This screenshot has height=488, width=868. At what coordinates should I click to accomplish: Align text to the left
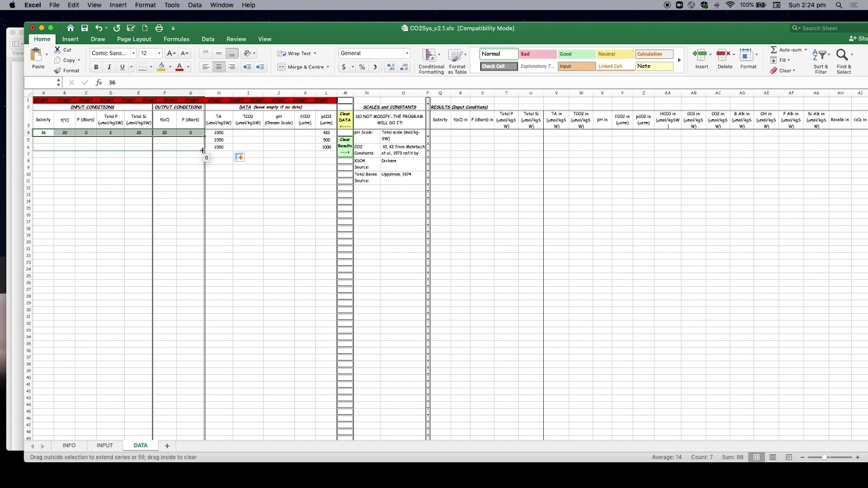point(205,66)
